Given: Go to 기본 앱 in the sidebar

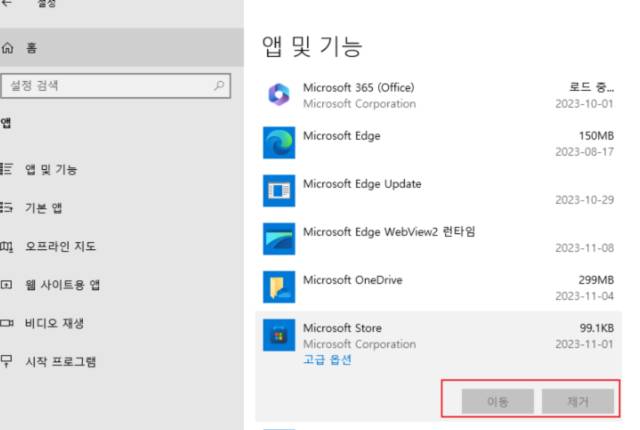Looking at the screenshot, I should [46, 208].
